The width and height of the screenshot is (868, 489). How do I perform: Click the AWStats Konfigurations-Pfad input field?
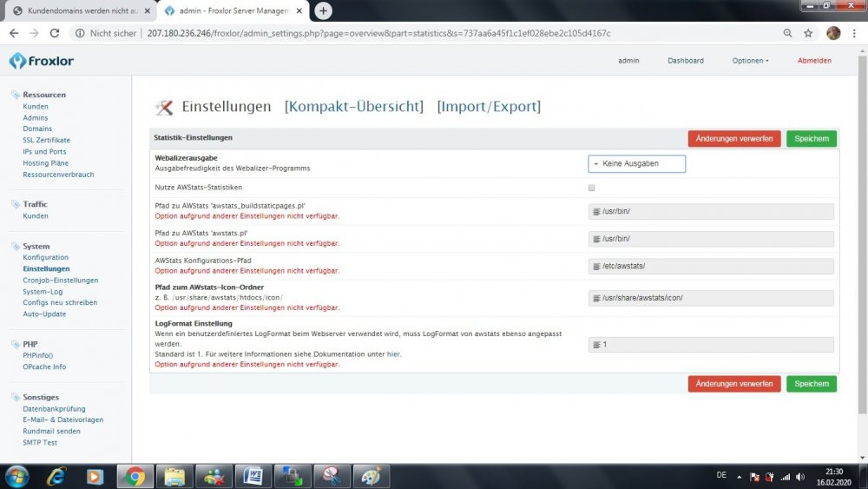pyautogui.click(x=711, y=266)
